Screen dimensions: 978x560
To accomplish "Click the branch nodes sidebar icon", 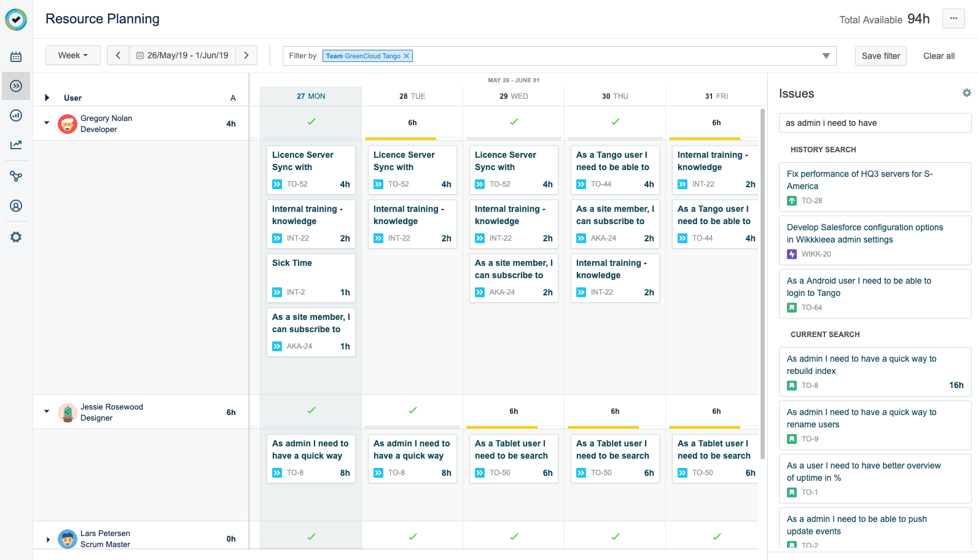I will pos(16,176).
